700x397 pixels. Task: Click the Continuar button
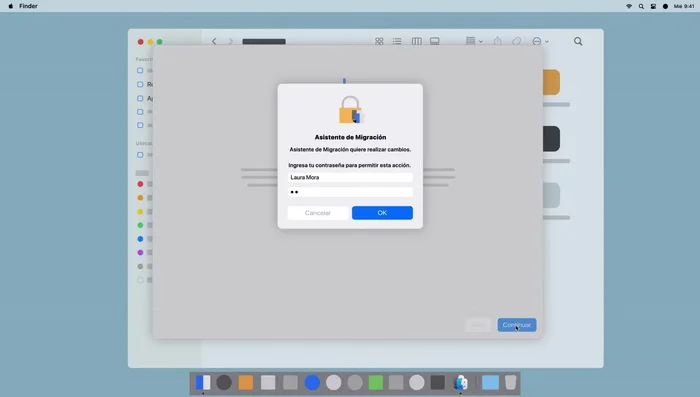(x=517, y=325)
